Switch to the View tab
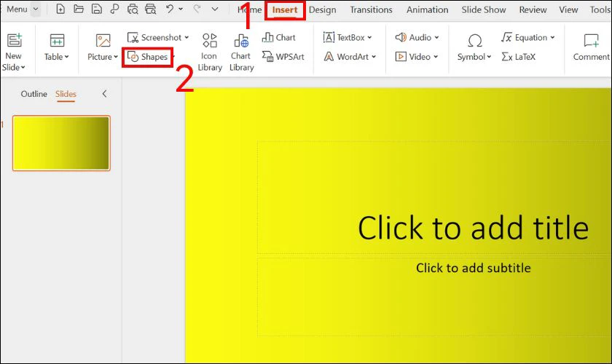The height and width of the screenshot is (364, 612). click(568, 9)
